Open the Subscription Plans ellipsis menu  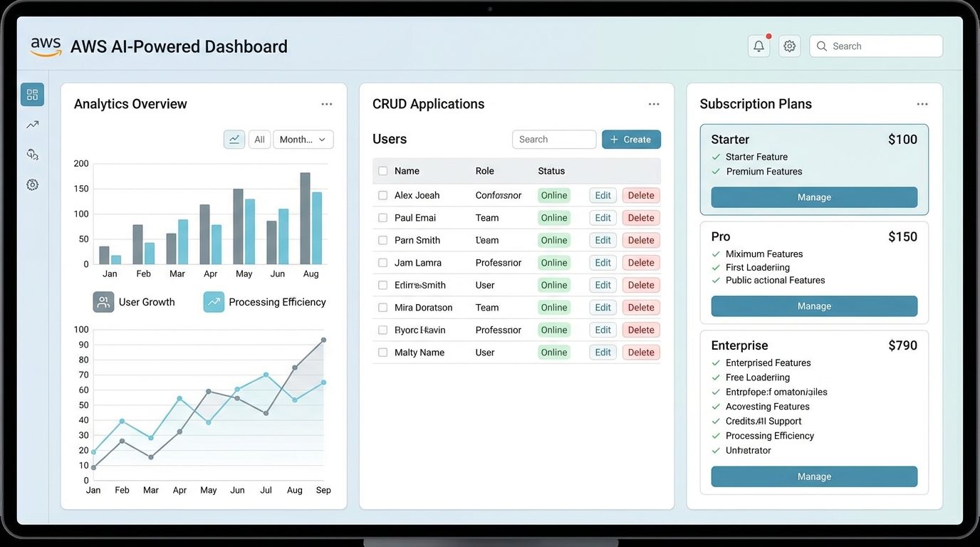point(922,103)
